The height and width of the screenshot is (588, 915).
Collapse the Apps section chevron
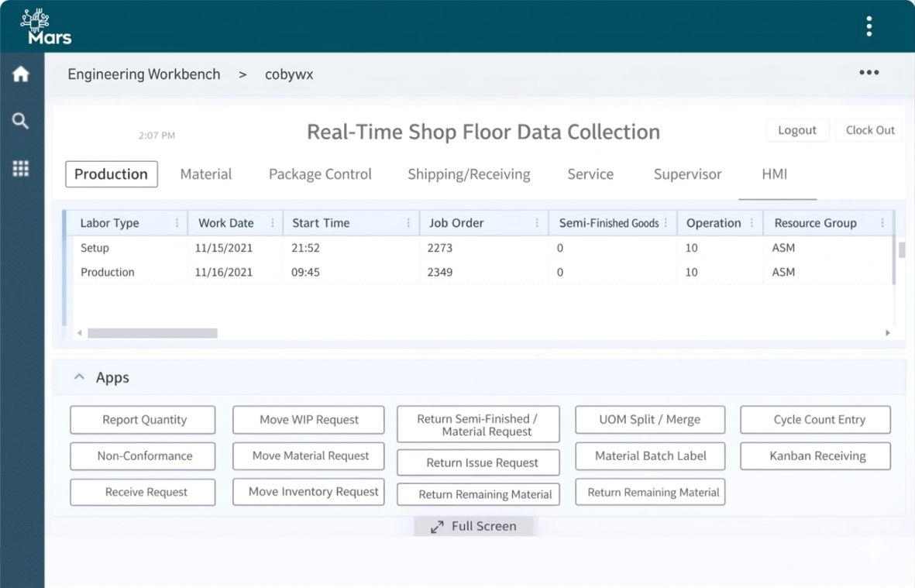78,377
